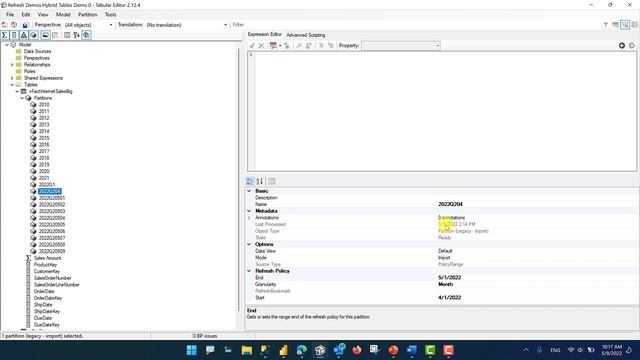Select the Sales Amount measure
Viewport: 640px width, 360px height.
click(47, 258)
